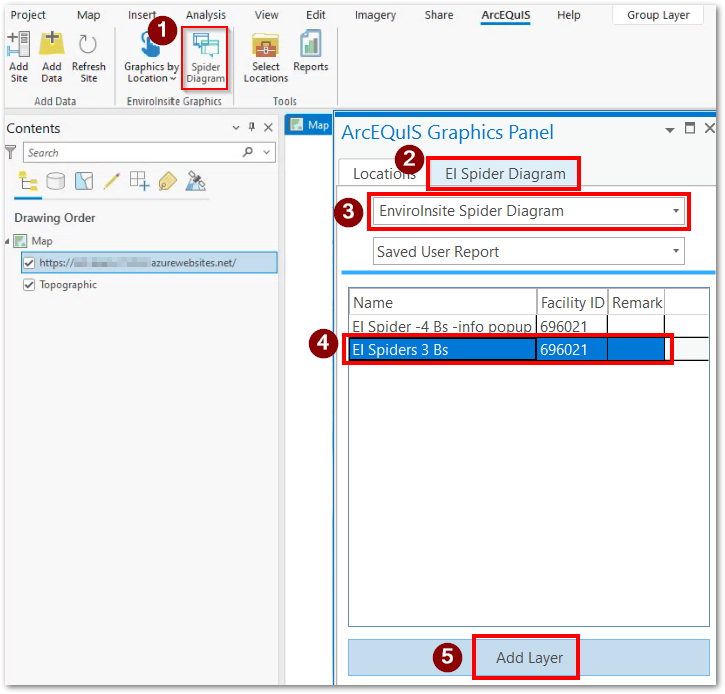Open the Imagery ribbon tab
This screenshot has height=694, width=725.
coord(375,15)
